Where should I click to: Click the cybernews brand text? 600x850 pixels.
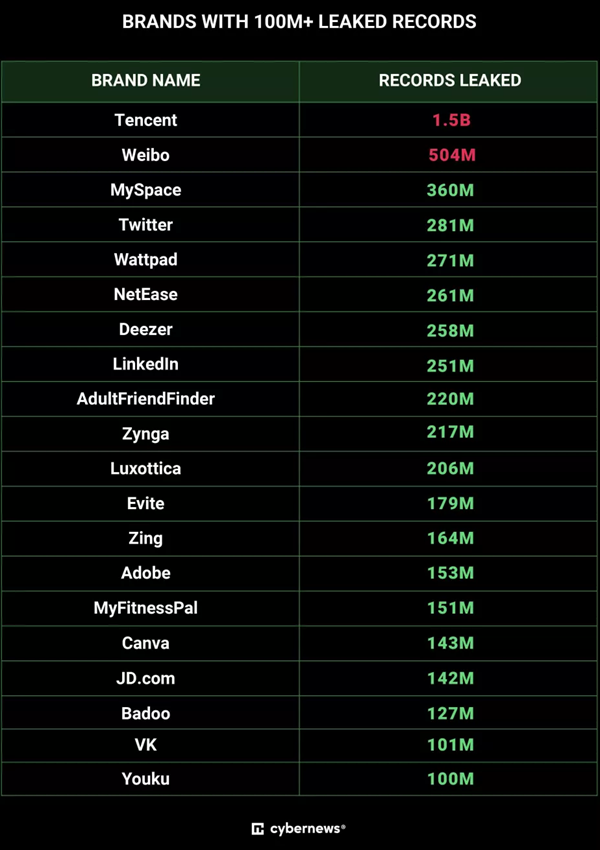pyautogui.click(x=306, y=828)
